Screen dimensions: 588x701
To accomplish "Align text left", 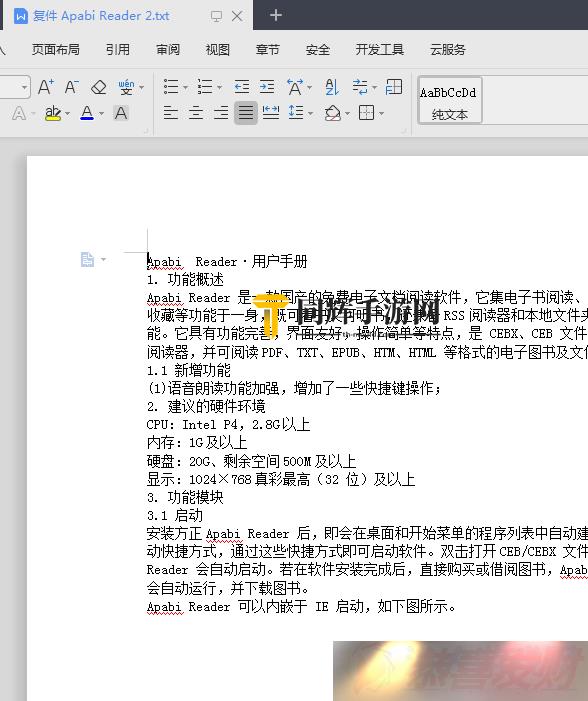I will coord(171,113).
